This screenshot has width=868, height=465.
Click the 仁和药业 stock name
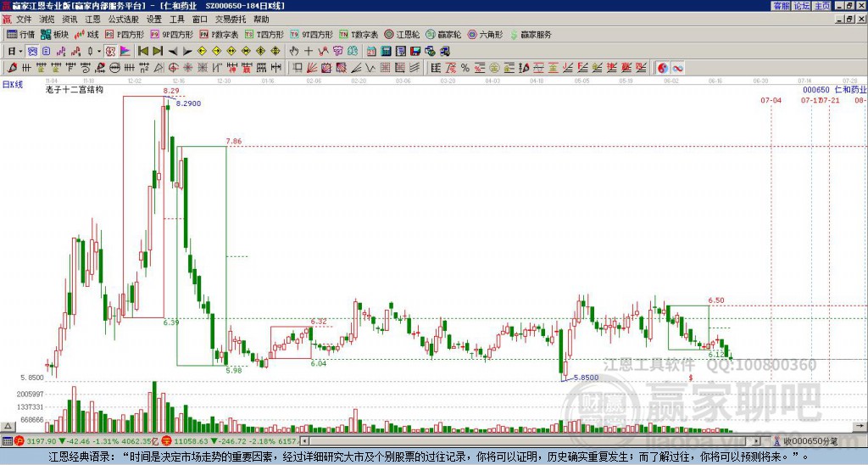click(850, 90)
